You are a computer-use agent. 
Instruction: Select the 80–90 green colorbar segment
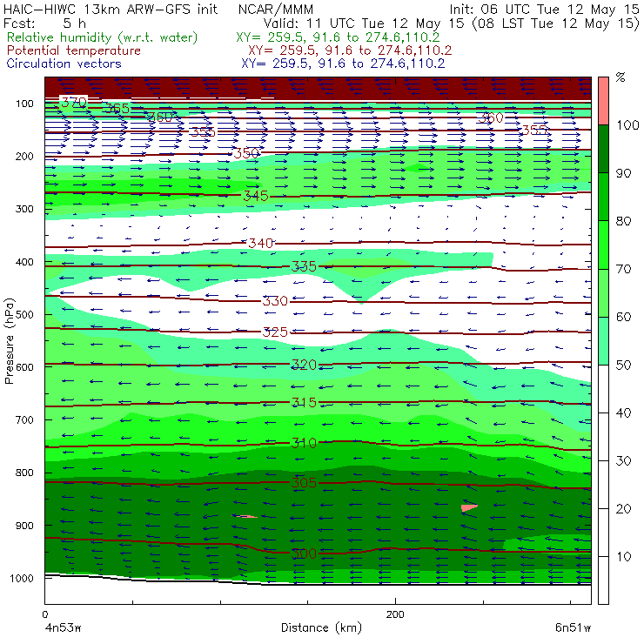(x=603, y=197)
